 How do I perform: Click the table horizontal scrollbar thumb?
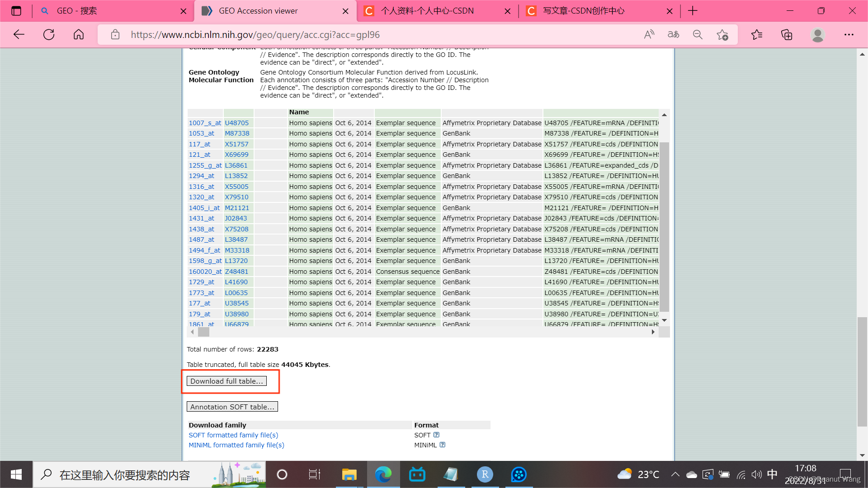204,332
